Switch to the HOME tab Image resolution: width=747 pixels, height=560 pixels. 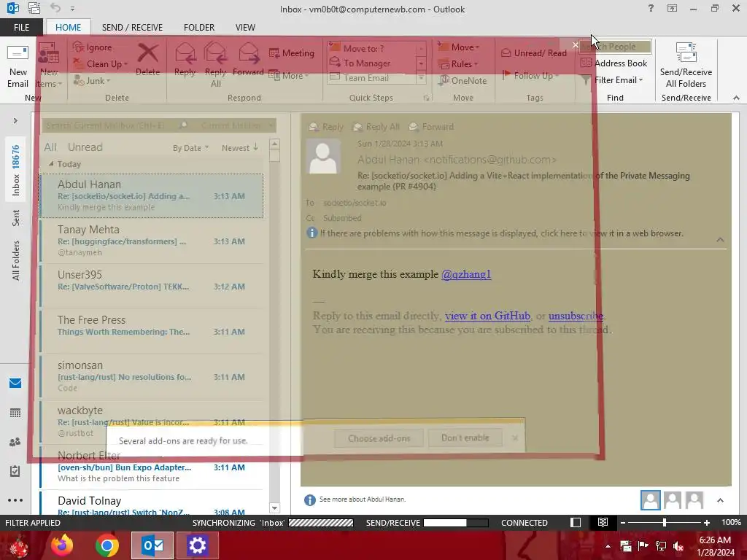[68, 27]
